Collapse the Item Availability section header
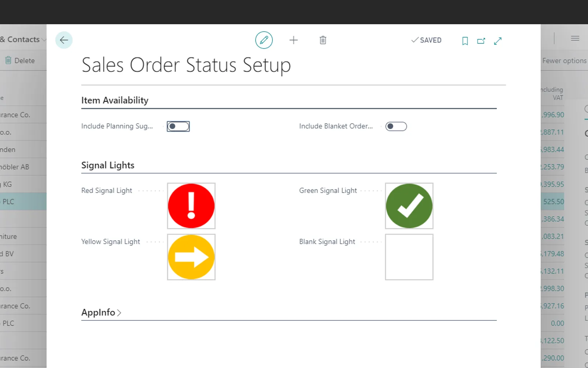 click(x=115, y=100)
